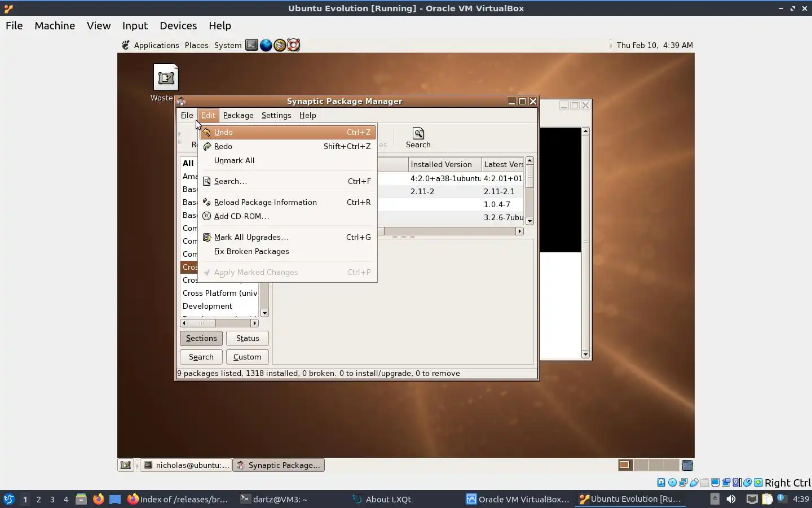Switch to nicholas@ubuntu terminal taskbar button
Viewport: 812px width, 508px height.
tap(186, 465)
